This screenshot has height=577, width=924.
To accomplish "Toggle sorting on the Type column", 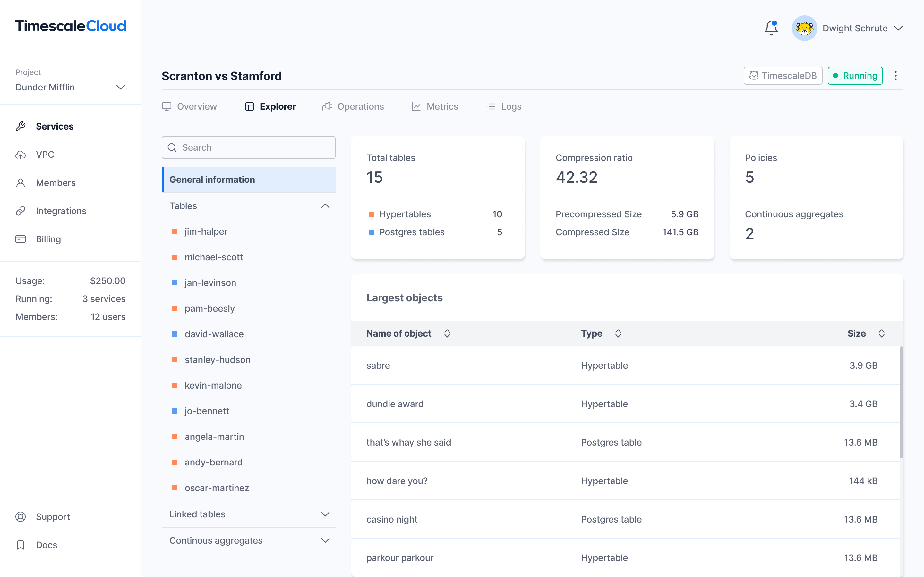I will tap(618, 333).
